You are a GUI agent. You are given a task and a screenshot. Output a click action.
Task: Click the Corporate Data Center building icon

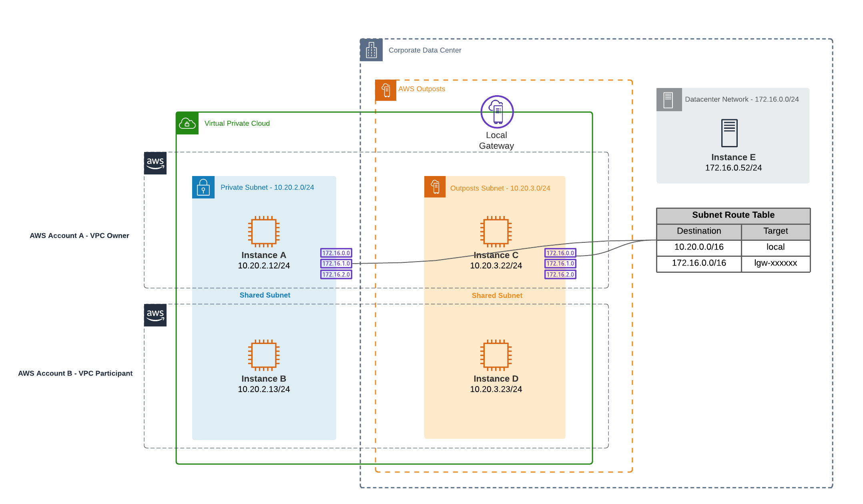point(371,50)
